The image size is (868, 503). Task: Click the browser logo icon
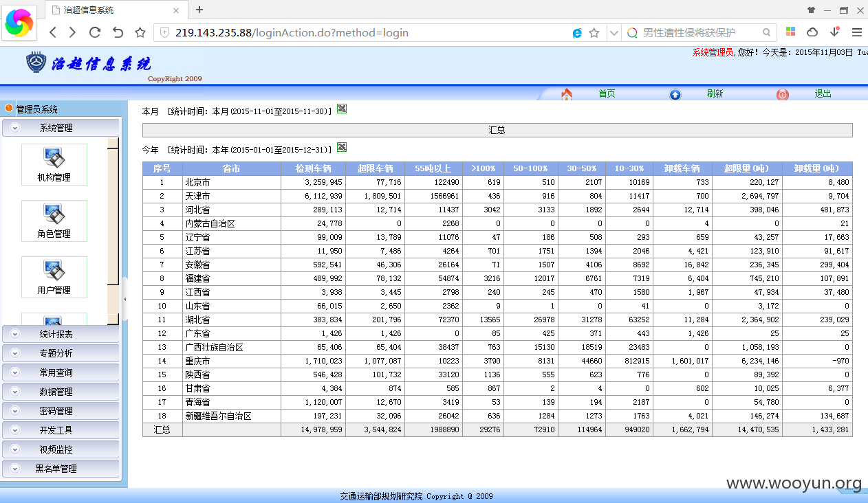[19, 23]
